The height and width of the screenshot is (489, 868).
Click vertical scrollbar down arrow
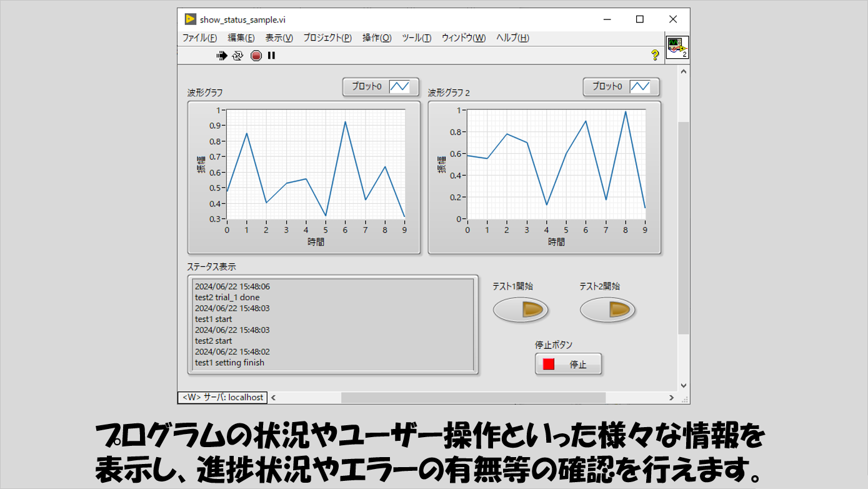click(683, 386)
